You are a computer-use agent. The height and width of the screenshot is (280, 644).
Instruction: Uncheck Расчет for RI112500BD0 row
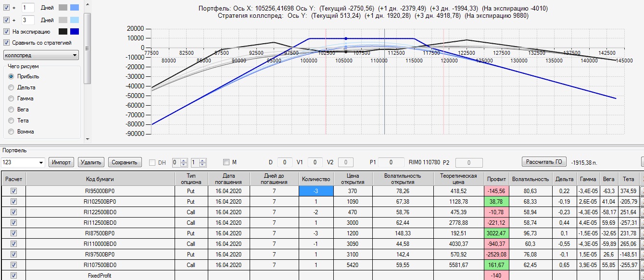click(13, 222)
